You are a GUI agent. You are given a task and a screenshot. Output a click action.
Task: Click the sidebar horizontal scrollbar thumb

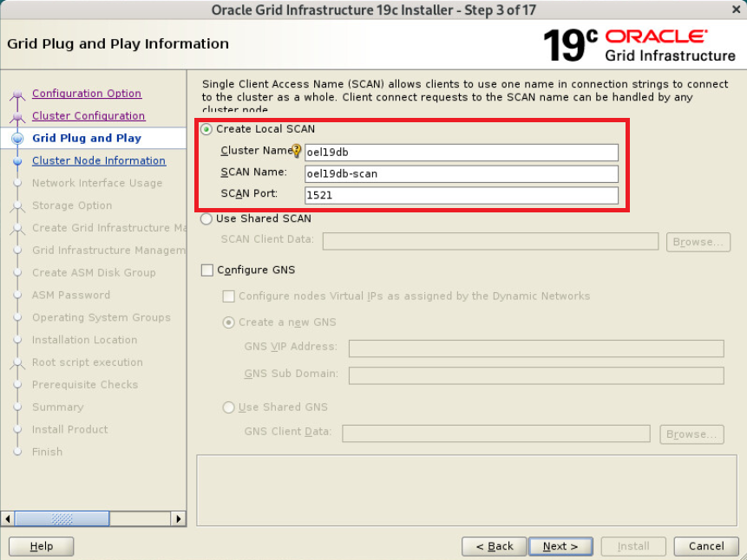tap(62, 518)
